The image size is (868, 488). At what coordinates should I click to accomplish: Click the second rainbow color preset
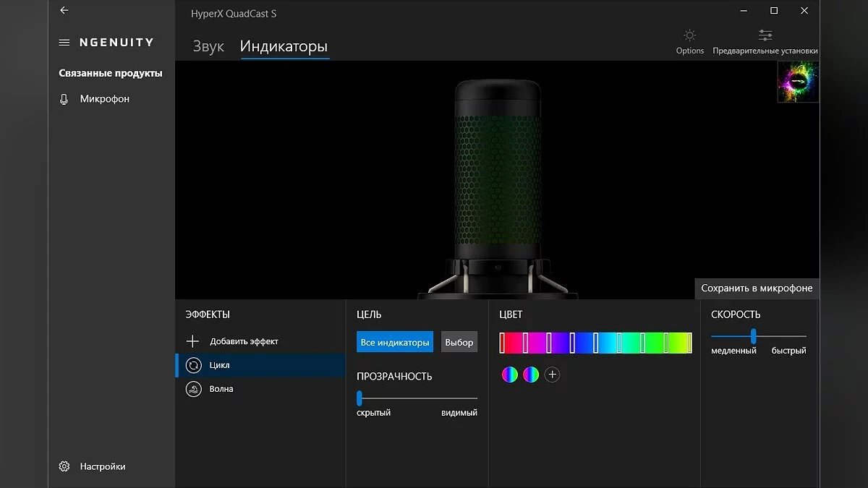pos(531,374)
